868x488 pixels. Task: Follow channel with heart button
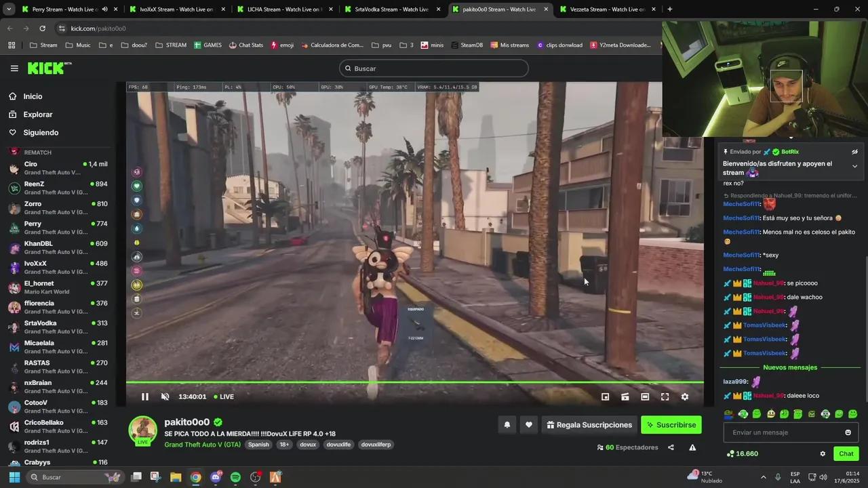[x=528, y=425]
